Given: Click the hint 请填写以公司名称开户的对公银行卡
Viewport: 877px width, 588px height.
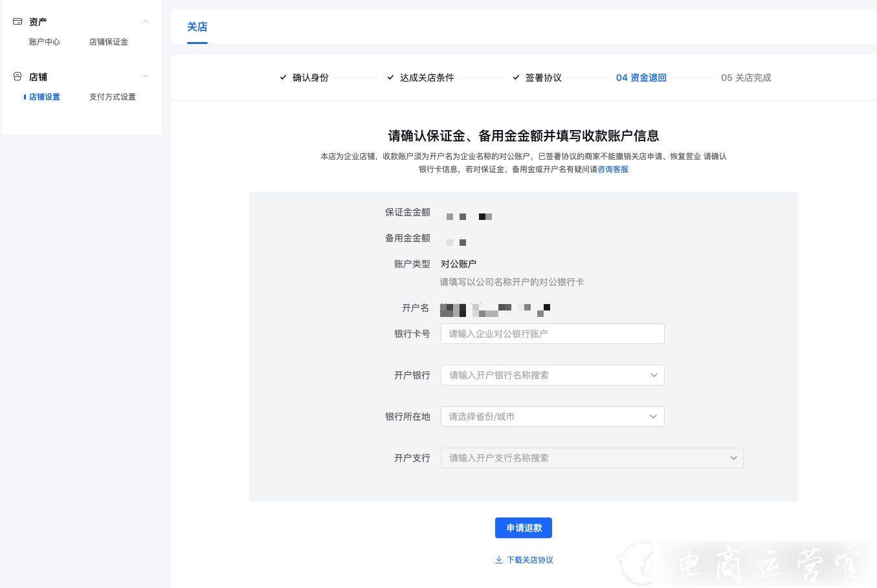Looking at the screenshot, I should point(512,282).
